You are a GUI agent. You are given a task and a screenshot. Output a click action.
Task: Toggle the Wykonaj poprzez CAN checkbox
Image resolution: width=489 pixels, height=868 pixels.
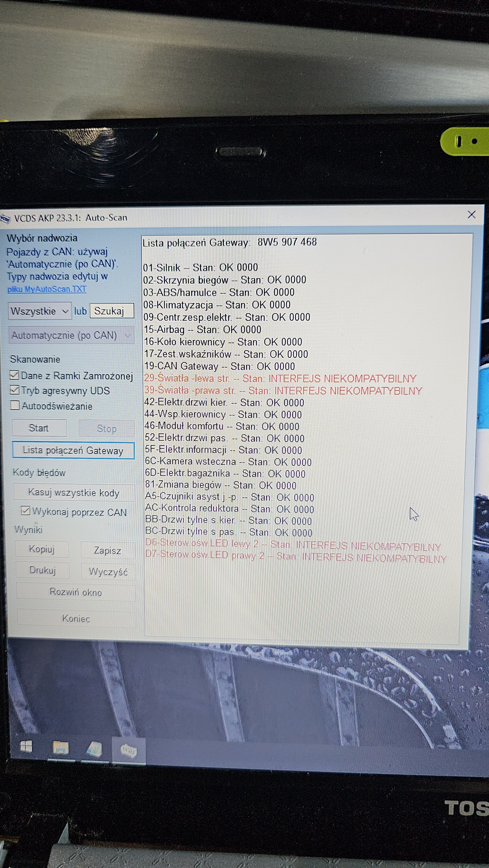(26, 511)
